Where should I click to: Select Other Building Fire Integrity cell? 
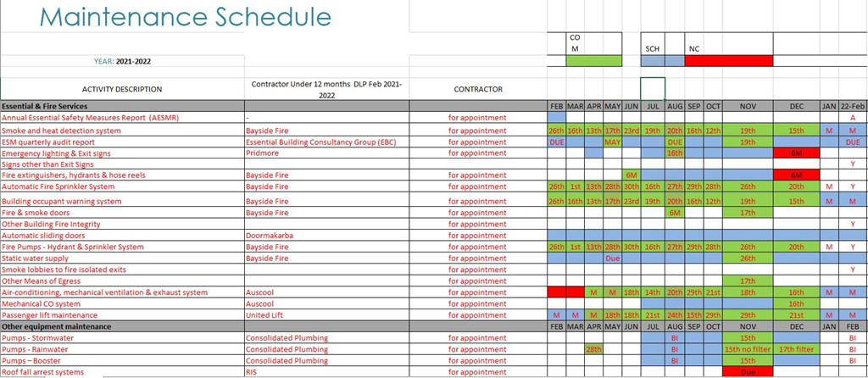coord(122,224)
